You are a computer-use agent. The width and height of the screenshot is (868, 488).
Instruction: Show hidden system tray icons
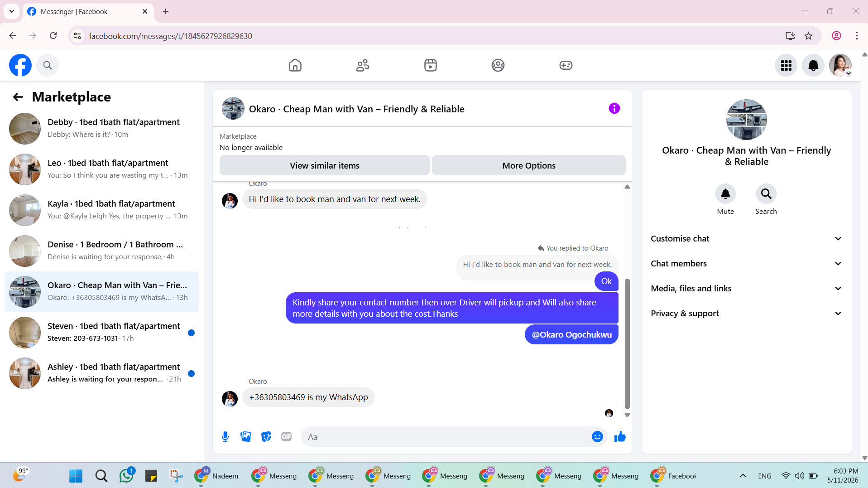[743, 476]
